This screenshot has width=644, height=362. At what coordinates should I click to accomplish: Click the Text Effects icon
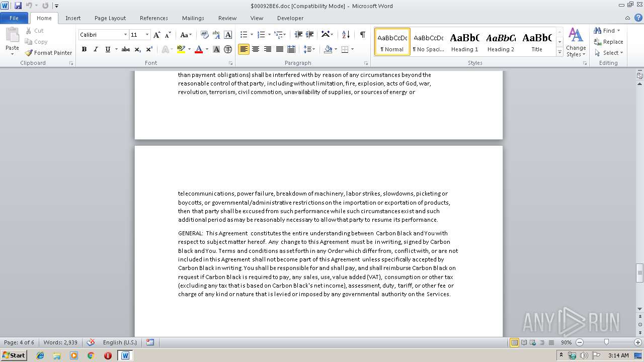(x=165, y=49)
